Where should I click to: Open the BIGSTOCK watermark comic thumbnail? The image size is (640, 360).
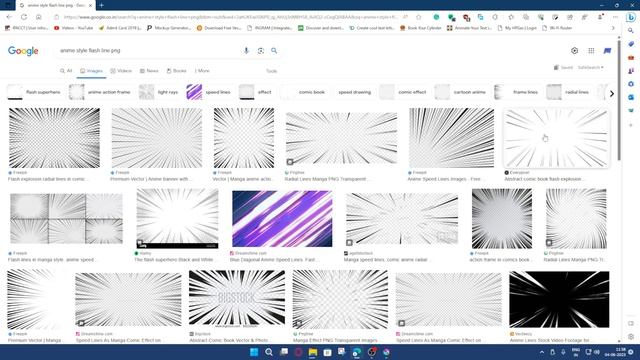point(237,299)
